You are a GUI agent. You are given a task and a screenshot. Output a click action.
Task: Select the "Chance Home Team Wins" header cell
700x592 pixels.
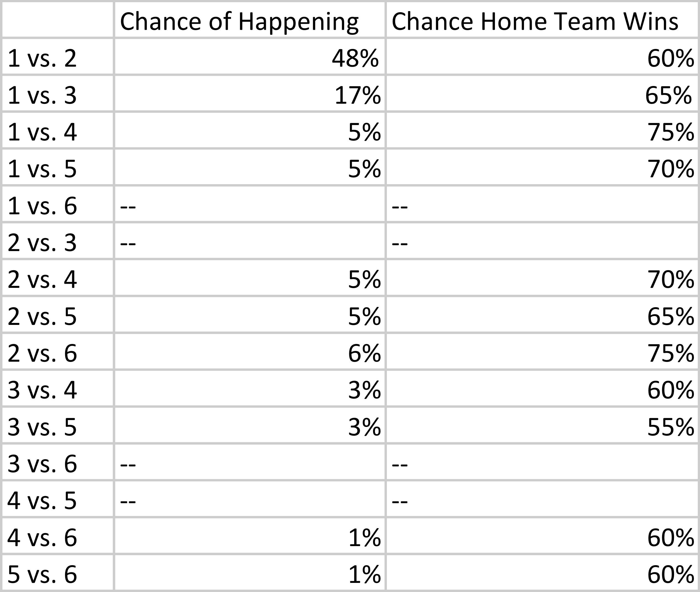[535, 22]
